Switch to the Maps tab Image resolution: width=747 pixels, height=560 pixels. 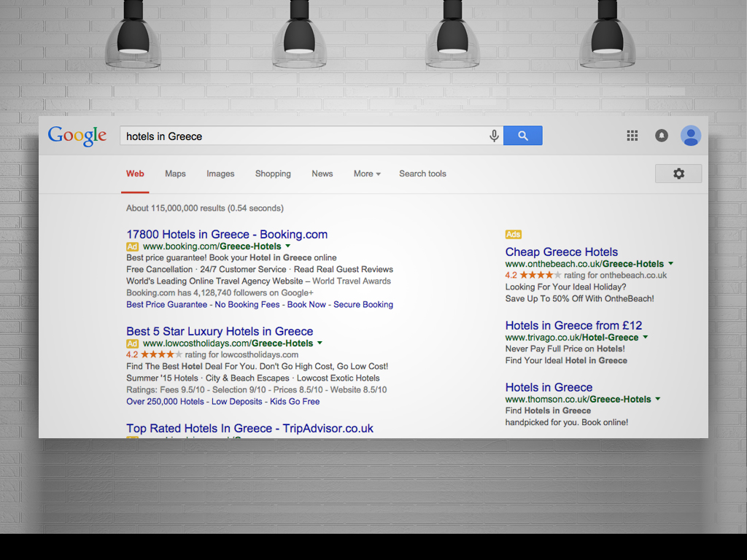(175, 174)
